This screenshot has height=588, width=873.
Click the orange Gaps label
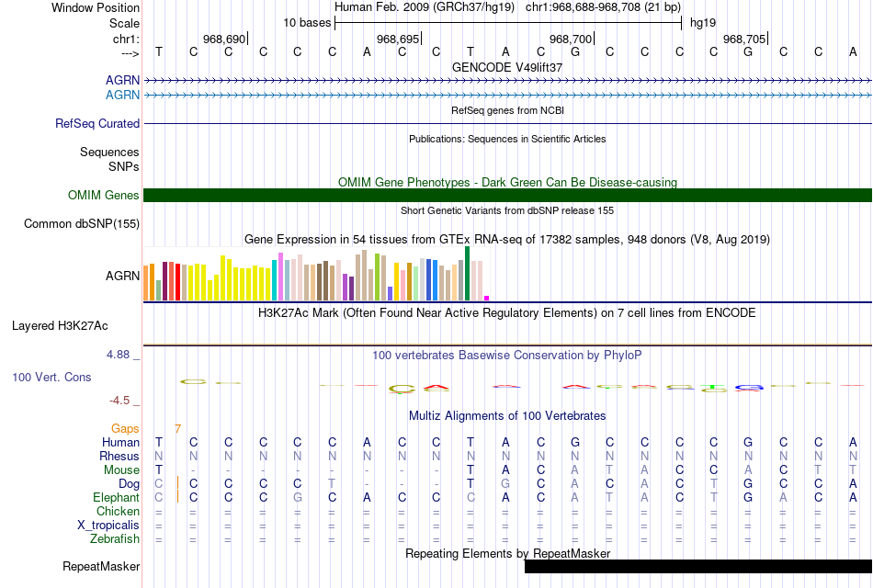tap(125, 428)
